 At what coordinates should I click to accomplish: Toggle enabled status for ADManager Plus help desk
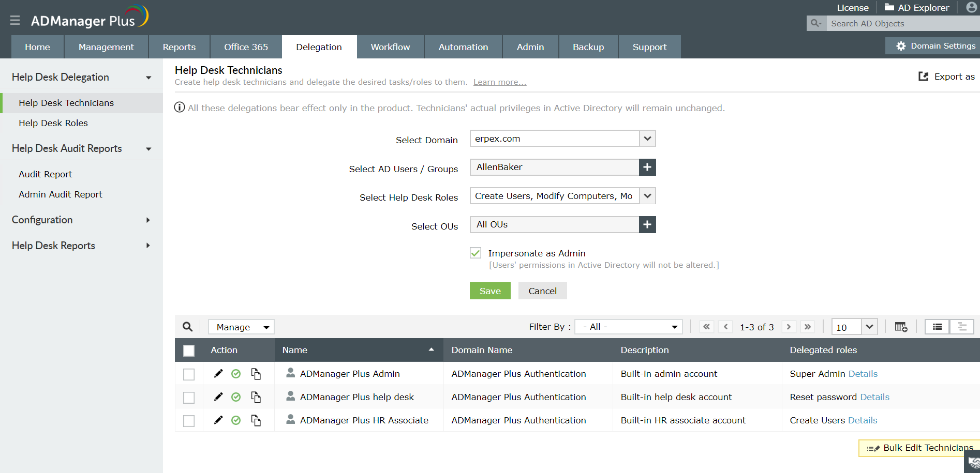coord(236,397)
